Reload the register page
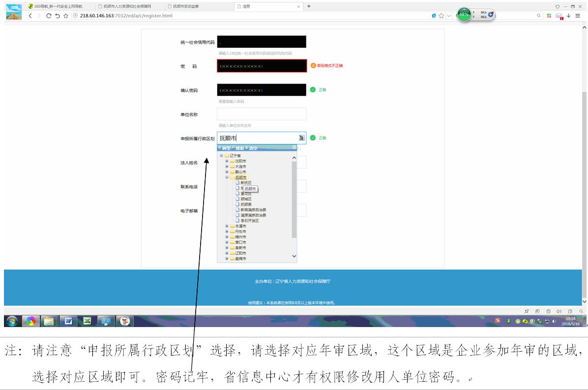This screenshot has height=390, width=588. pos(48,16)
